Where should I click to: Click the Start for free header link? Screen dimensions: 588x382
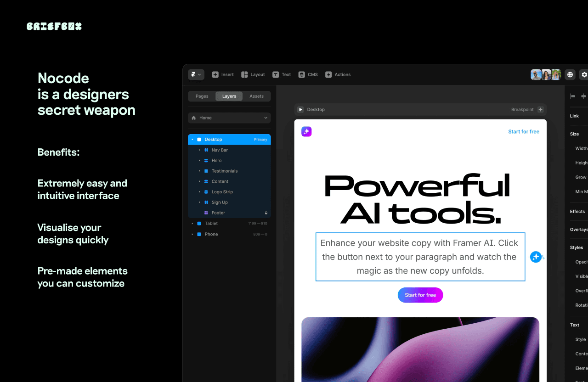tap(524, 132)
